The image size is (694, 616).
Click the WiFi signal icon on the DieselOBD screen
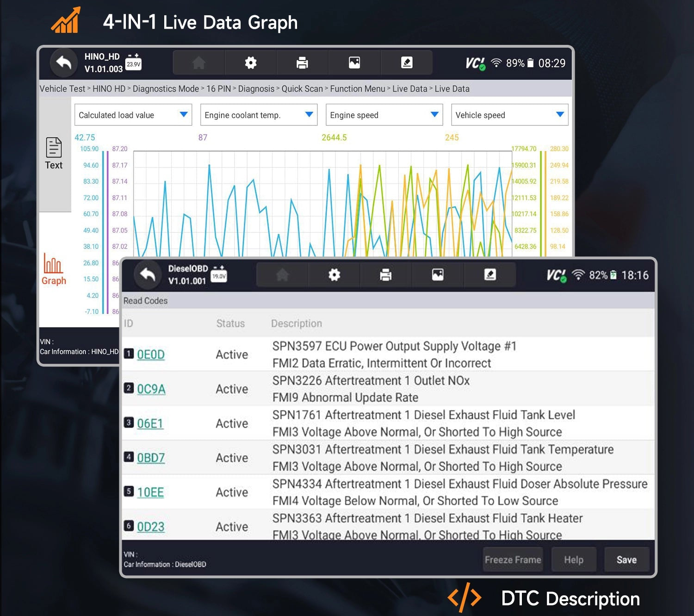click(x=579, y=274)
